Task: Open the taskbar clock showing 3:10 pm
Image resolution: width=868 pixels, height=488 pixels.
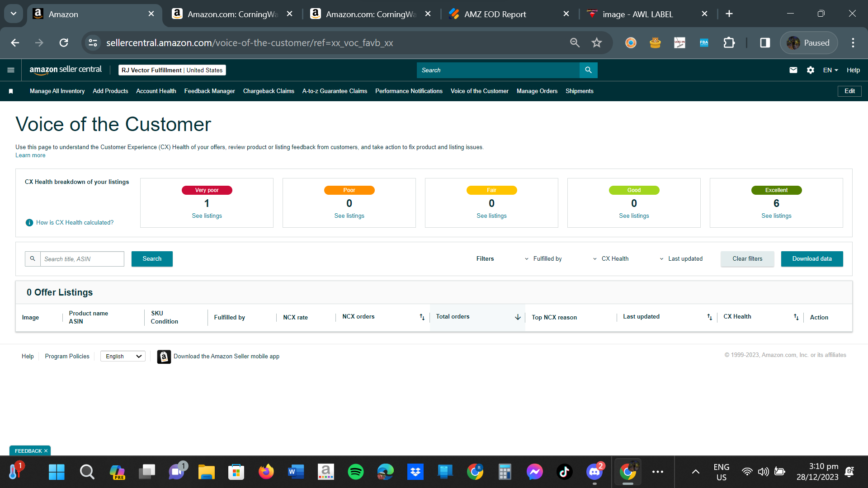Action: 817,472
